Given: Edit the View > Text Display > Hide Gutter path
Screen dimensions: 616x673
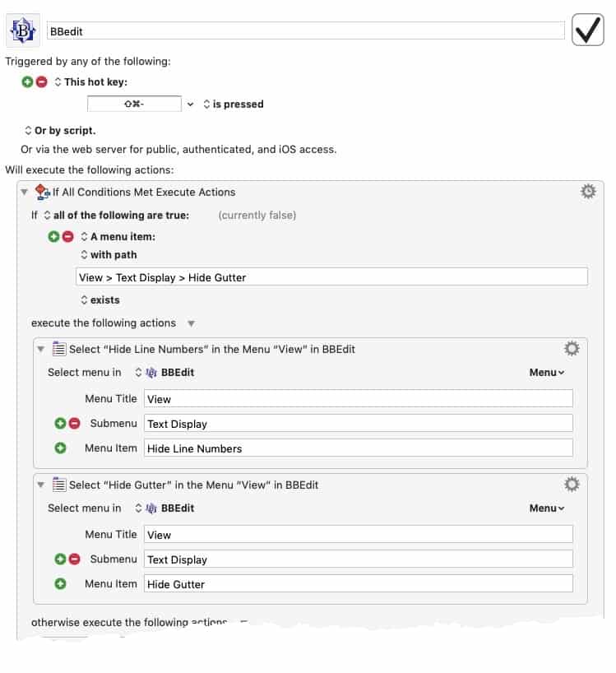Looking at the screenshot, I should pyautogui.click(x=331, y=277).
